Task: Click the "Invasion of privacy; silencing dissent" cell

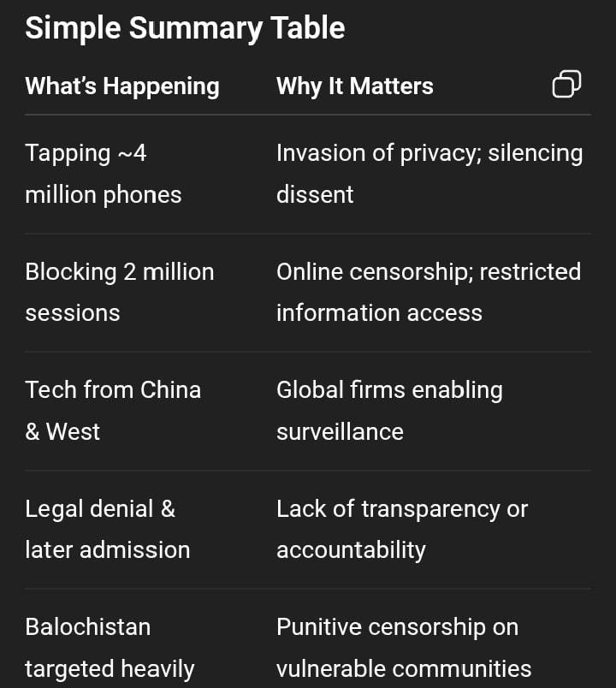Action: coord(429,174)
